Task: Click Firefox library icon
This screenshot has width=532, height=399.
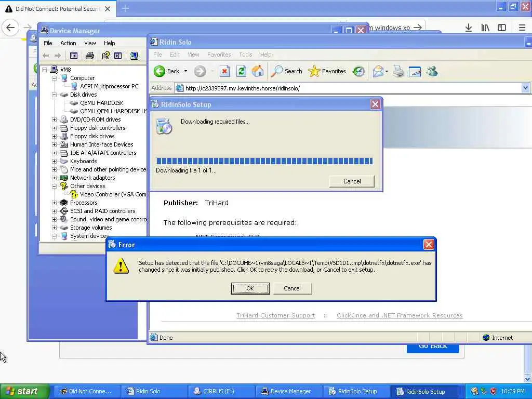Action: pos(485,28)
